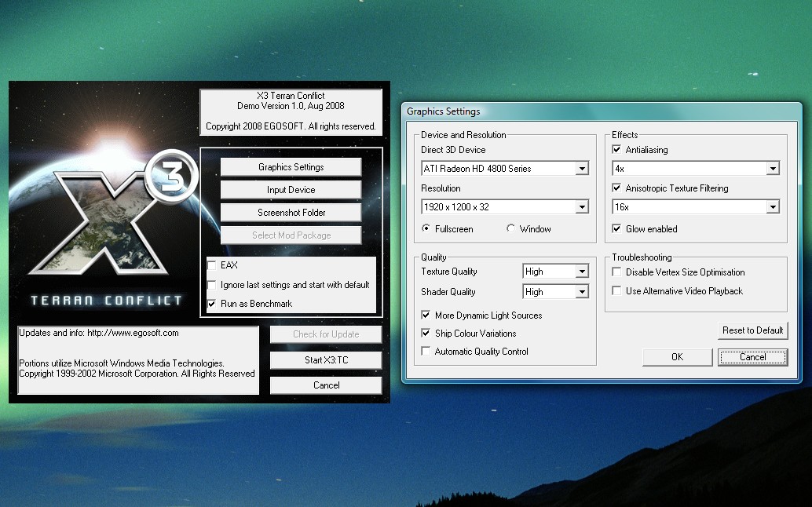The width and height of the screenshot is (812, 507).
Task: Enable Automatic Quality Control
Action: [426, 352]
